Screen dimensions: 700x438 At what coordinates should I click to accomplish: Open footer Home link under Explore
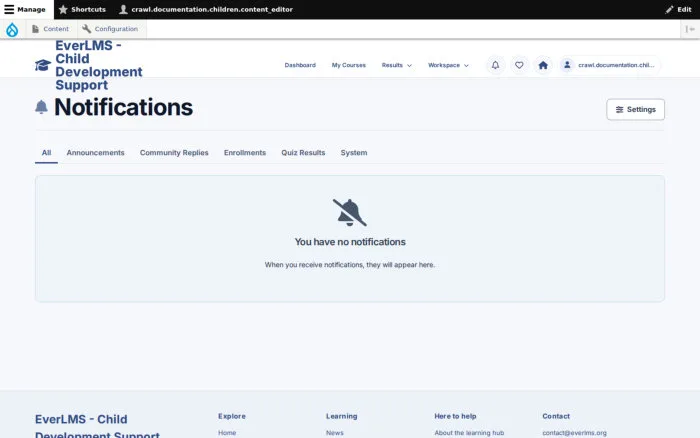tap(227, 433)
